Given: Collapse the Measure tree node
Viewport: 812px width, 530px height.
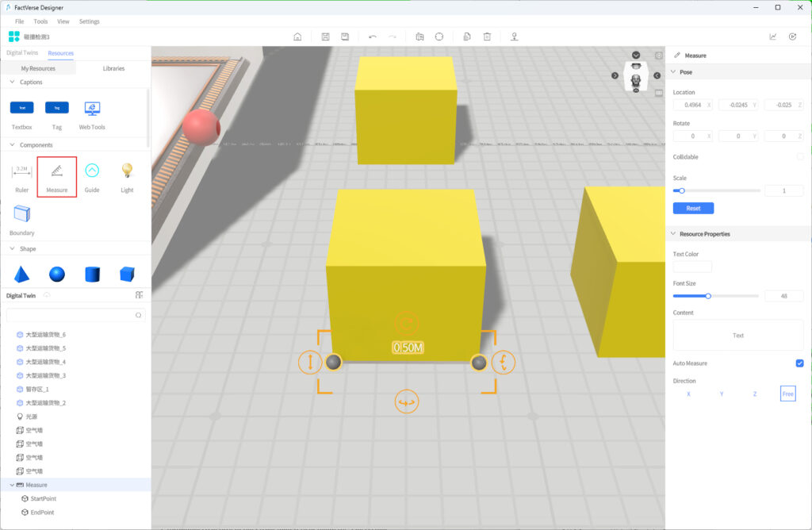Looking at the screenshot, I should click(x=12, y=485).
